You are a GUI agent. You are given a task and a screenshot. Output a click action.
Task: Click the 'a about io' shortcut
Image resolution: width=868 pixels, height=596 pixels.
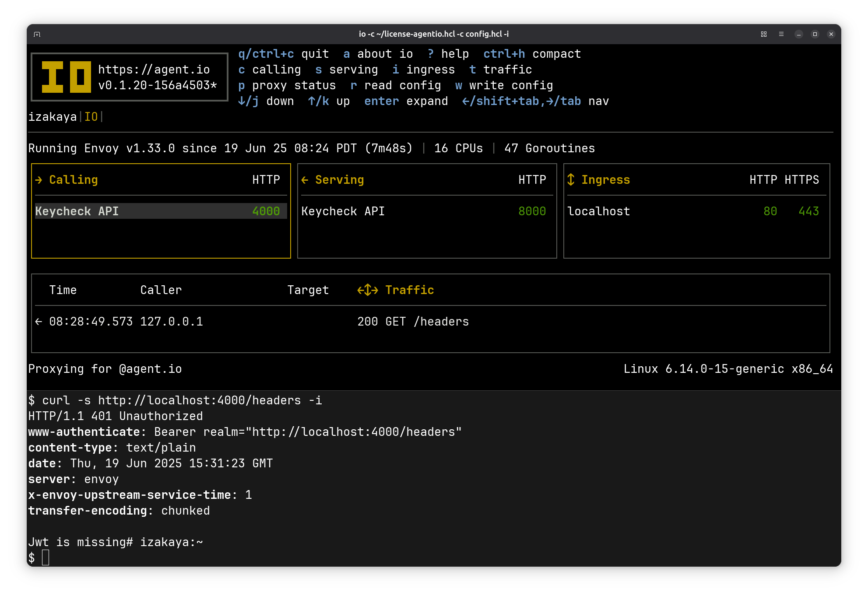click(378, 54)
